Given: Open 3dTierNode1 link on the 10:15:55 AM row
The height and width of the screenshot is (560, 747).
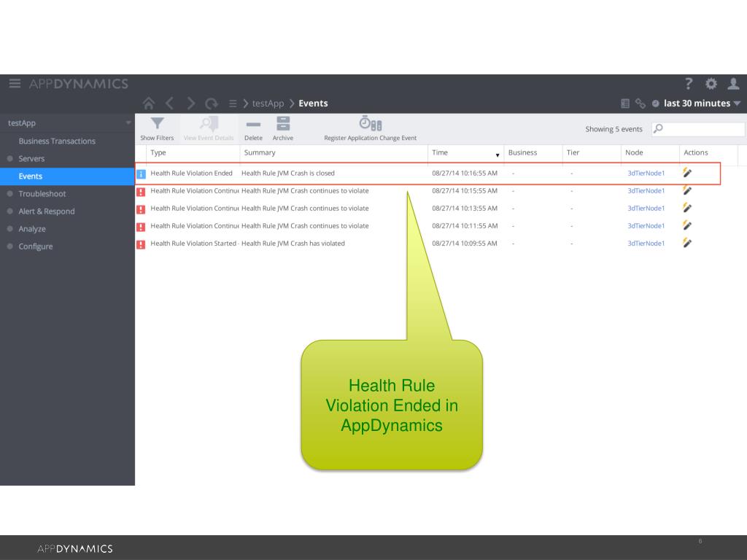Looking at the screenshot, I should click(646, 191).
